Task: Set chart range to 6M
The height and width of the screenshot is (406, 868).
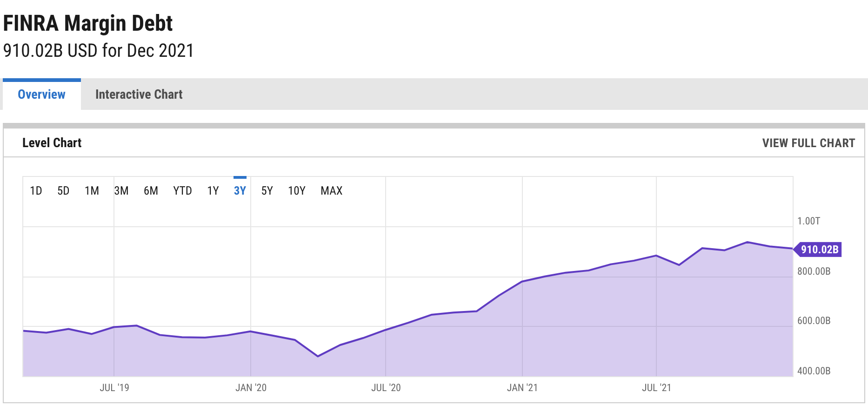Action: 151,190
